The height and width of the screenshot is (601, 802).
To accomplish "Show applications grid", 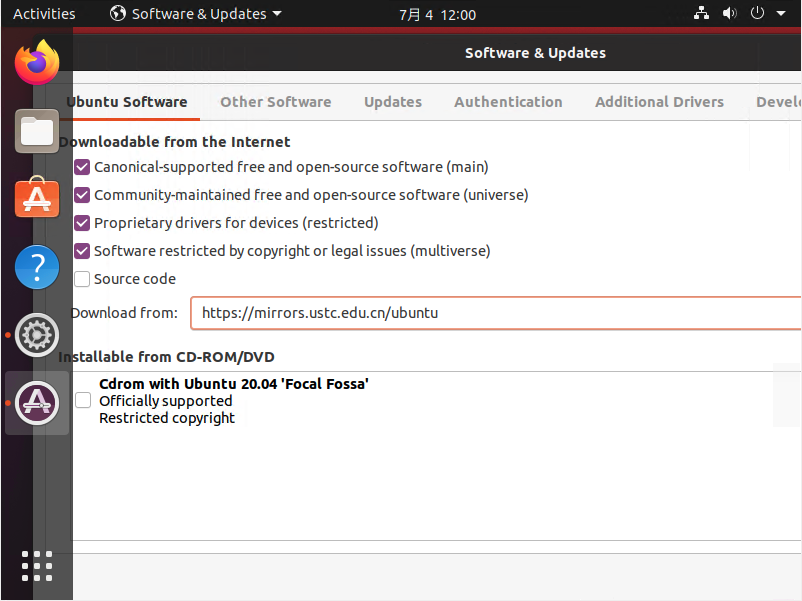I will (37, 565).
